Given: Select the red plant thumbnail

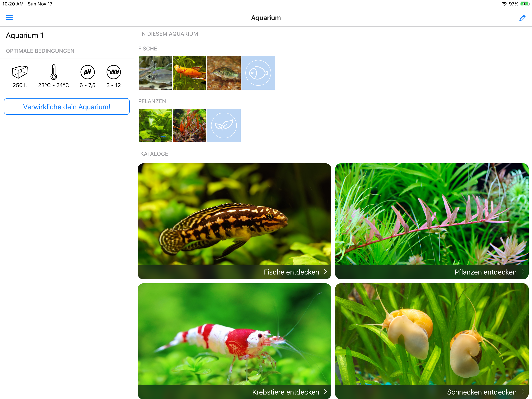Looking at the screenshot, I should (189, 125).
